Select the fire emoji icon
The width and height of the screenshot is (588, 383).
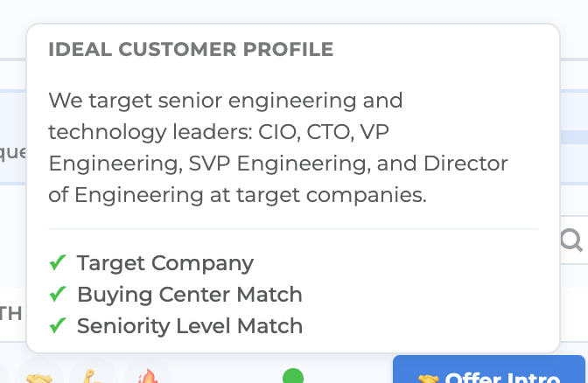pyautogui.click(x=147, y=376)
